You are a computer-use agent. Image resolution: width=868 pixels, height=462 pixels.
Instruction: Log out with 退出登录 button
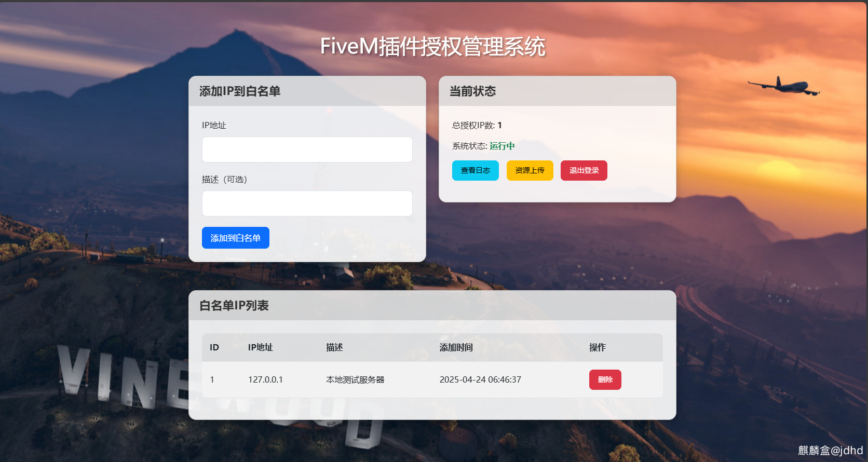[584, 170]
